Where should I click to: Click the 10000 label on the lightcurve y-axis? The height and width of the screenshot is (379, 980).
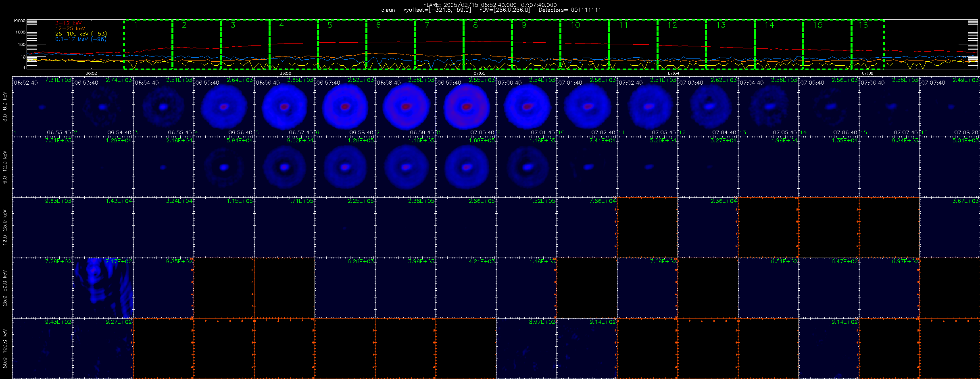pos(19,21)
